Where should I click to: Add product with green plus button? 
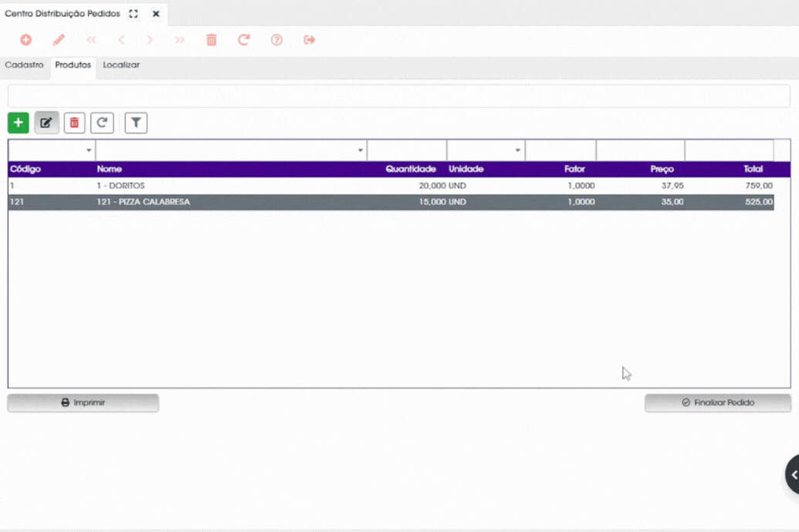(19, 123)
